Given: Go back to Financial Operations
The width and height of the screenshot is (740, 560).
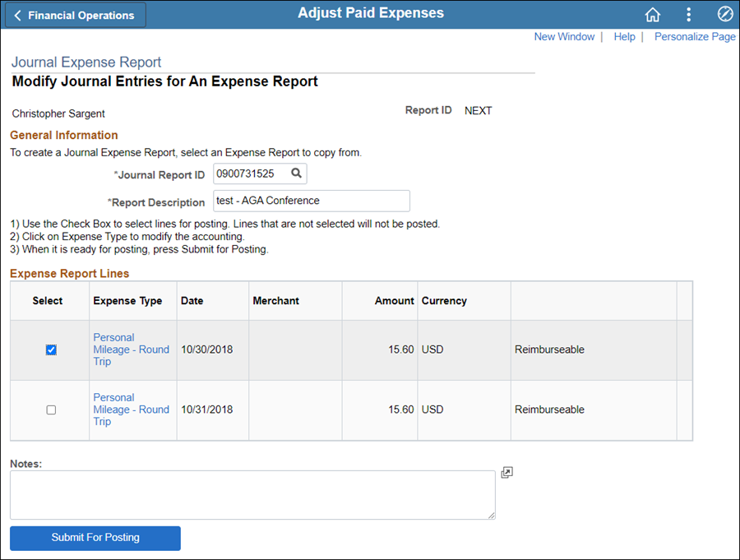Looking at the screenshot, I should tap(76, 15).
